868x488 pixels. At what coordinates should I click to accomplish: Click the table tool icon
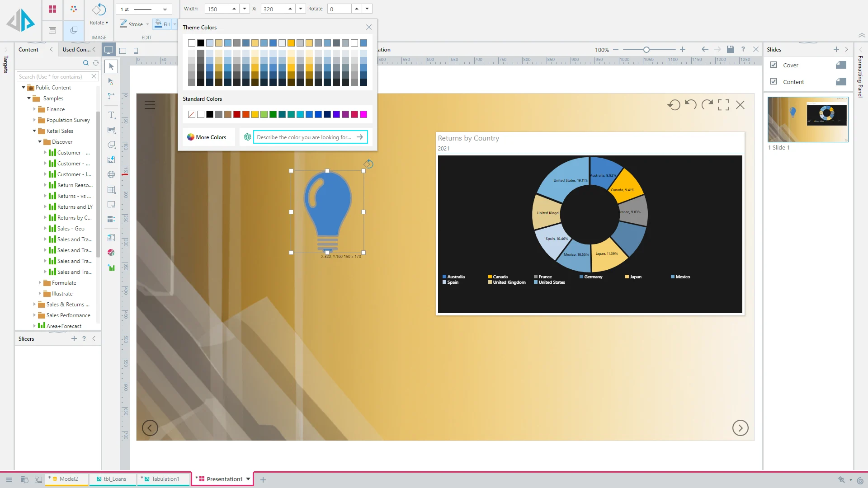click(111, 189)
